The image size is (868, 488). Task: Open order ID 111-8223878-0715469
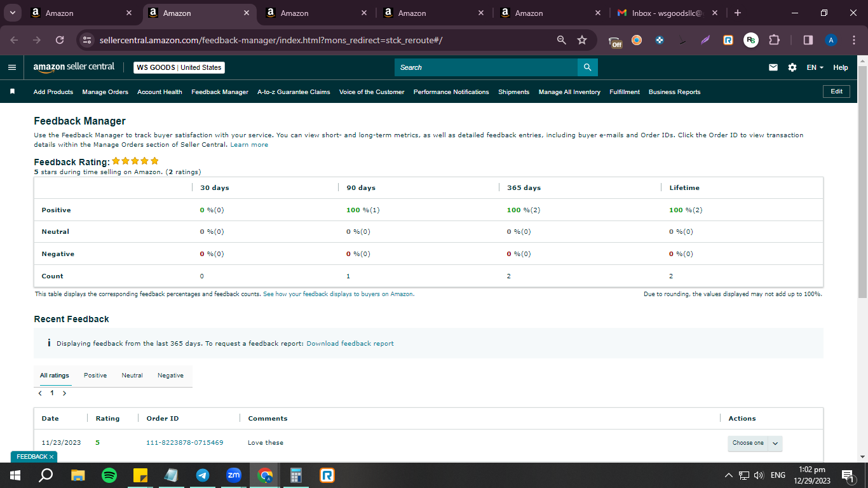[185, 443]
